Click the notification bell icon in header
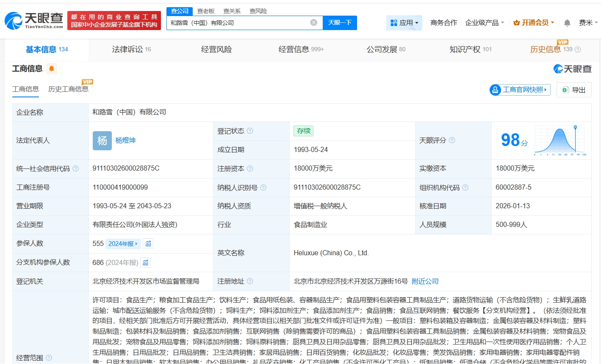This screenshot has height=364, width=601. pos(567,23)
